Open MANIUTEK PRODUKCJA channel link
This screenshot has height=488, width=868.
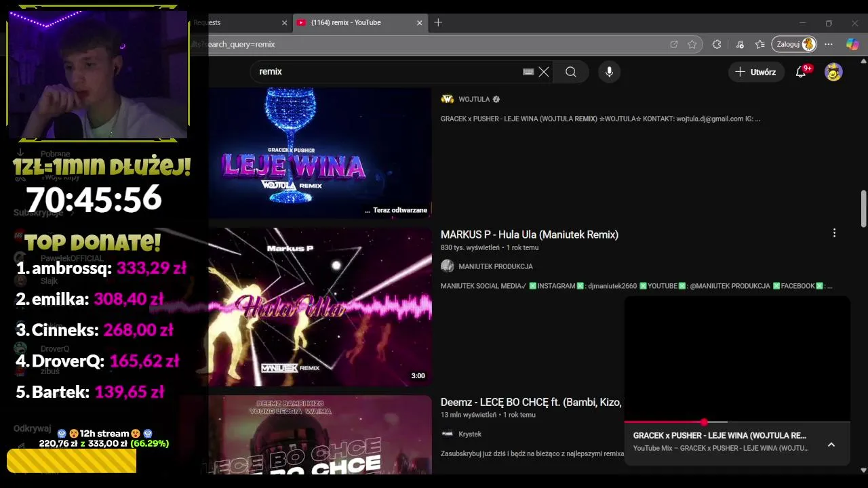496,266
